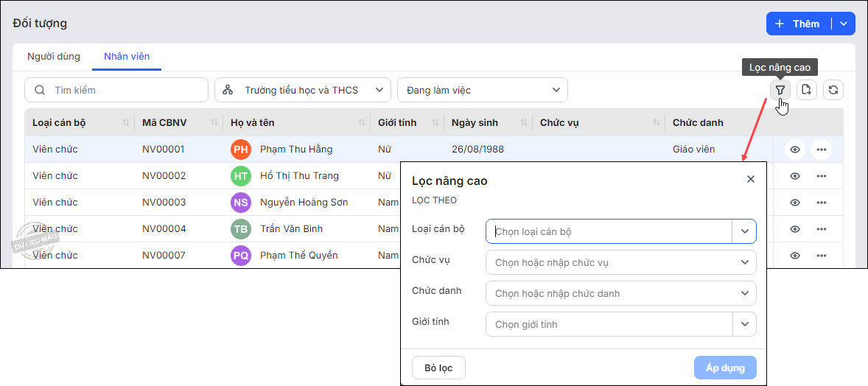Expand the Chọn giới tính dropdown

pos(744,324)
